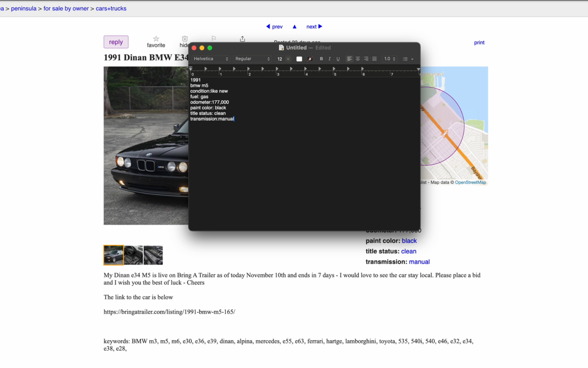Screen dimensions: 588x368
Task: Toggle the text highlight color control
Action: click(310, 59)
